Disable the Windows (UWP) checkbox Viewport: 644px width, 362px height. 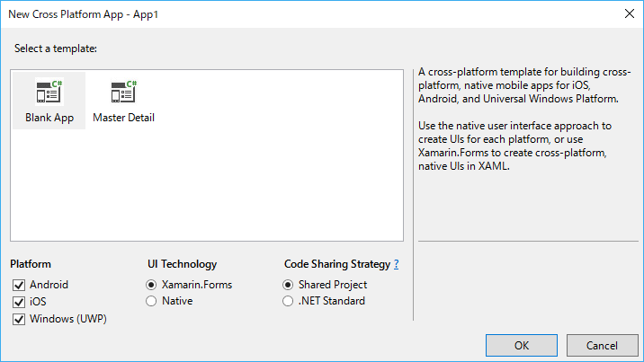tap(19, 319)
